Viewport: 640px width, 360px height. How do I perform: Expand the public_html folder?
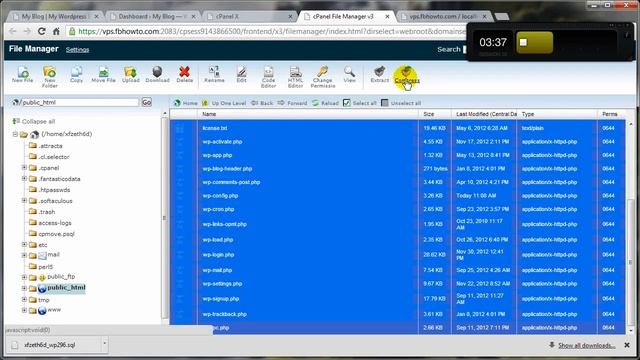[x=24, y=288]
